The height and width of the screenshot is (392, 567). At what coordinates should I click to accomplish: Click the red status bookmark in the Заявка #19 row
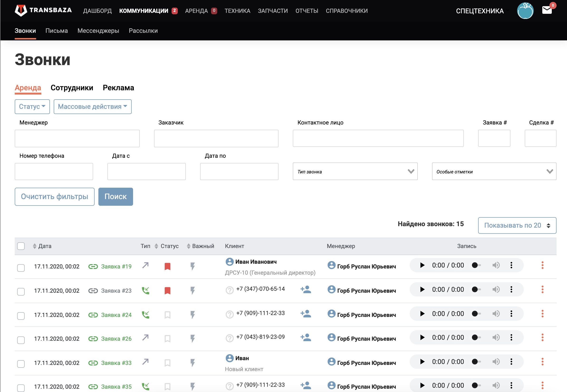(167, 266)
